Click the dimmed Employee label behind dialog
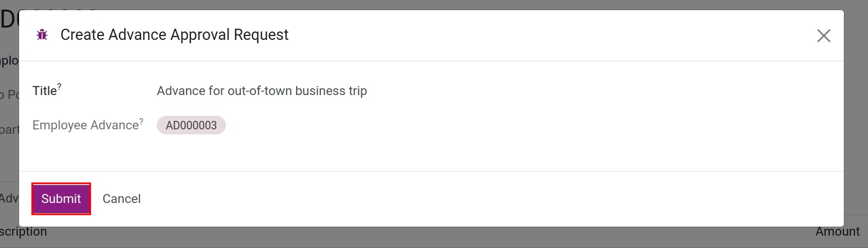Screen dimensions: 868x248 point(10,61)
